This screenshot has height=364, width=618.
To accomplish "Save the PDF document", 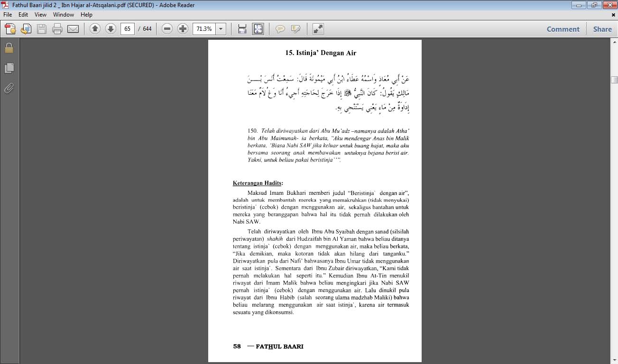I will click(x=42, y=28).
